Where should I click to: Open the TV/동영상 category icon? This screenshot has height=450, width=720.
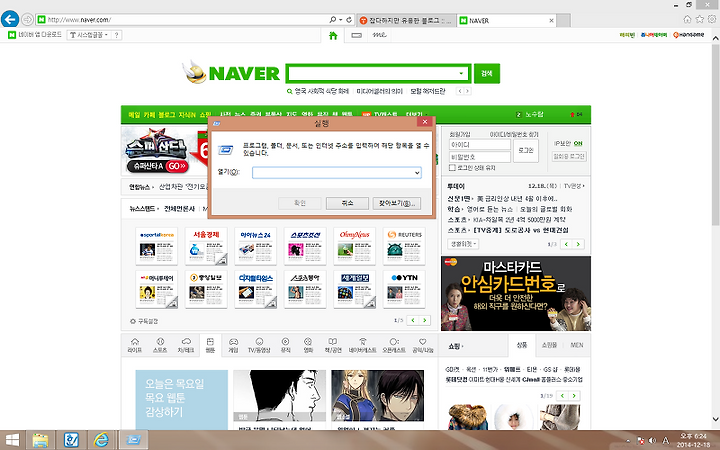tap(259, 345)
